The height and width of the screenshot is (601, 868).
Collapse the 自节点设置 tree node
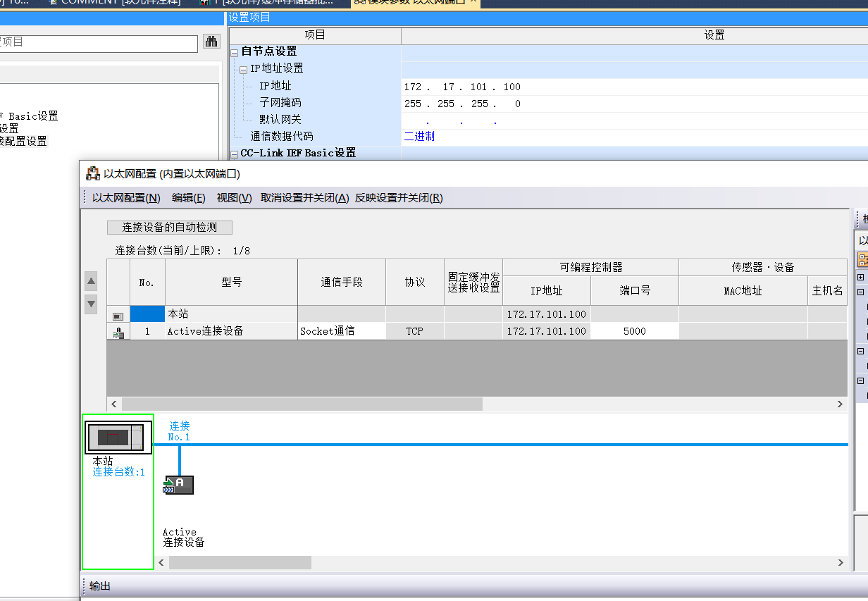(235, 52)
